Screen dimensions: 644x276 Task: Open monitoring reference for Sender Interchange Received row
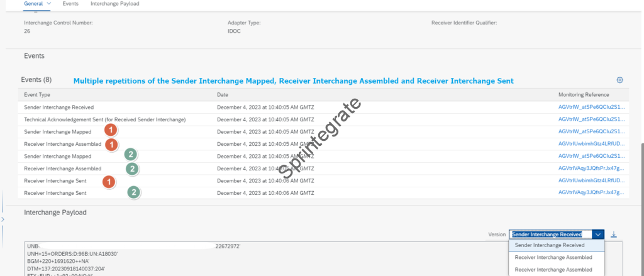[591, 107]
